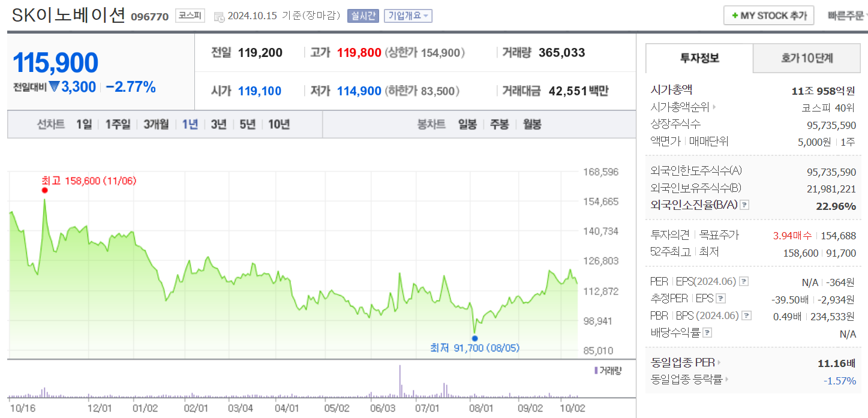
Task: Click the 최저 91,700 (08/05) chart label
Action: 475,348
